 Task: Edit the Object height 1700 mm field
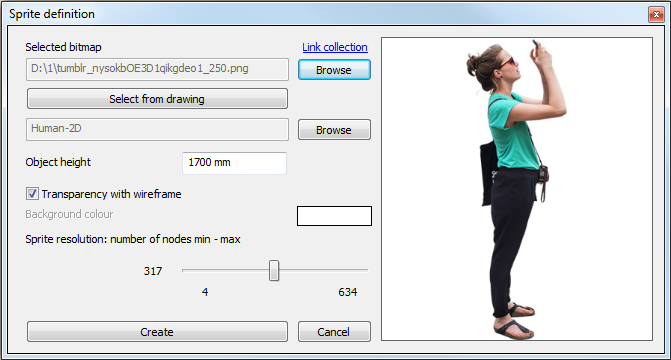pos(235,163)
